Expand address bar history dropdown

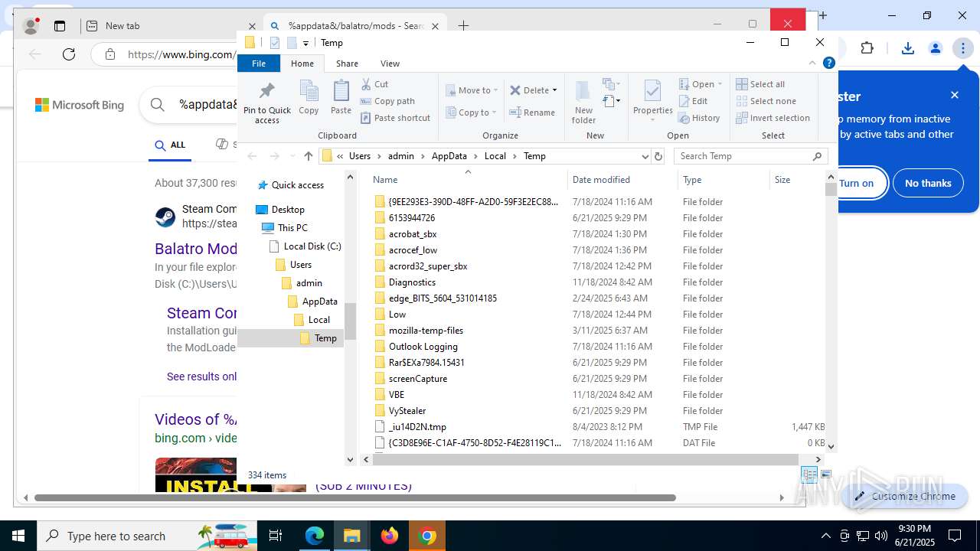(645, 156)
